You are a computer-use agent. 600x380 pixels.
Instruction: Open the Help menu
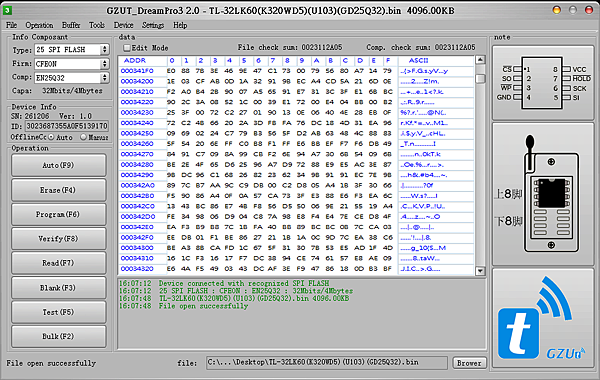click(180, 25)
